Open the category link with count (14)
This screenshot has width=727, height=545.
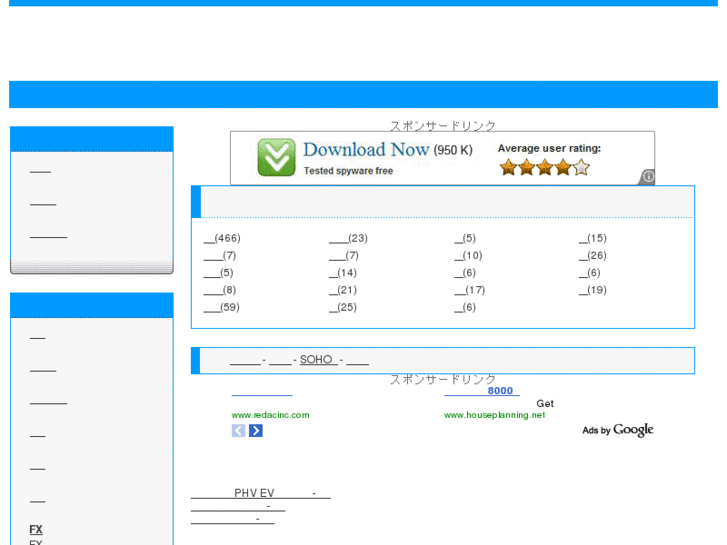tap(343, 273)
